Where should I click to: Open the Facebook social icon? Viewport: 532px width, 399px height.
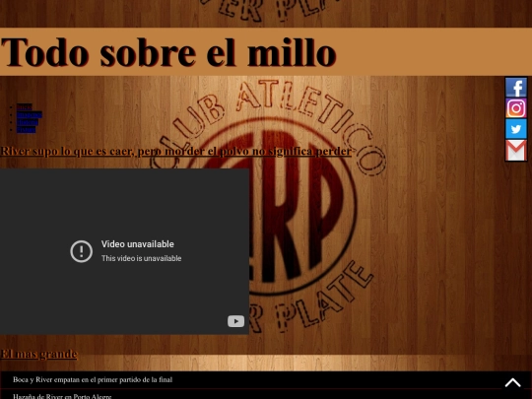point(516,88)
